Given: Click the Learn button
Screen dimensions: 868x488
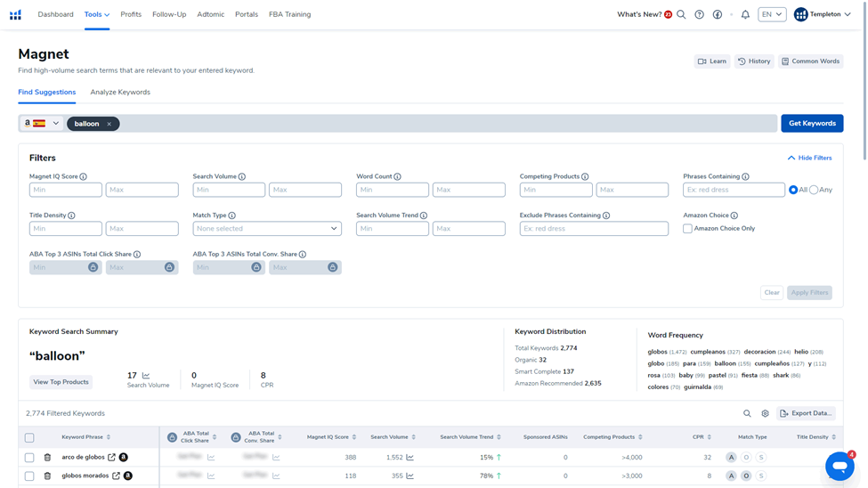Looking at the screenshot, I should 712,61.
